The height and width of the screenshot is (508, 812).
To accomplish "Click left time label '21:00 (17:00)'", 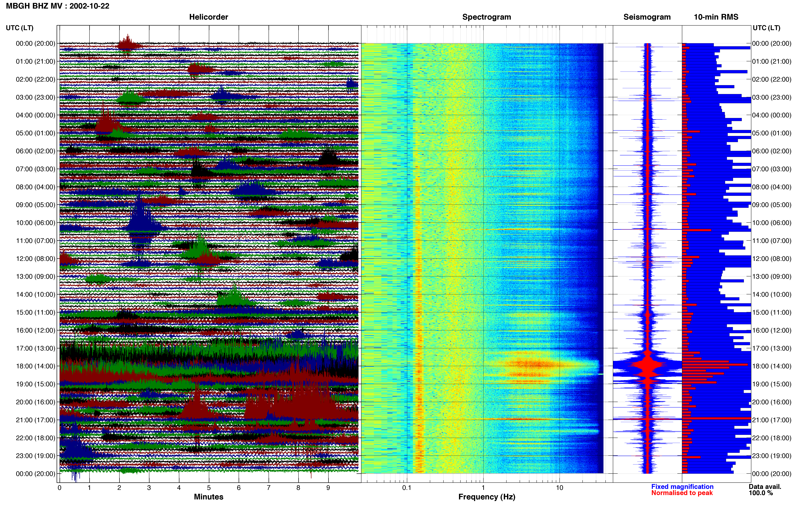I will 36,420.
